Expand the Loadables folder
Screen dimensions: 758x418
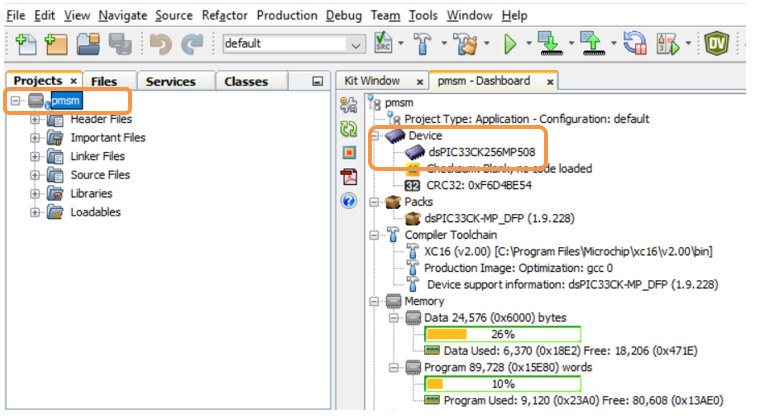coord(35,212)
